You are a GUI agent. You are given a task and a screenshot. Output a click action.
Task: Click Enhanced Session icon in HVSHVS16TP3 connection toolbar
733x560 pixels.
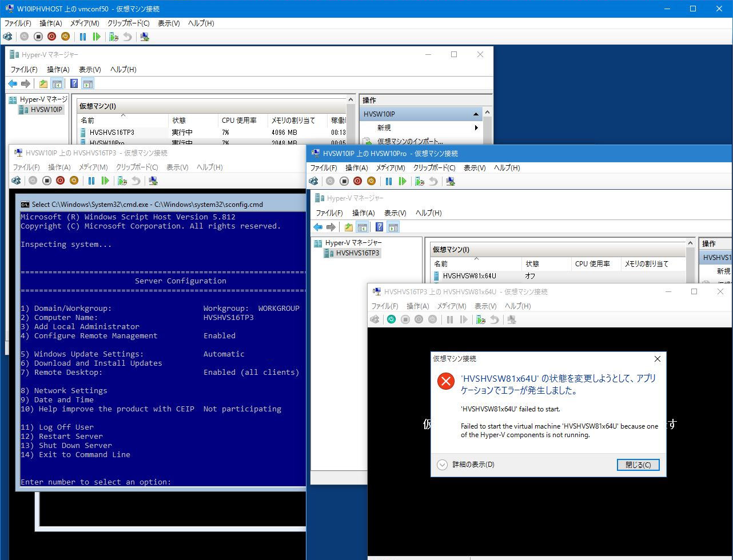(x=153, y=181)
